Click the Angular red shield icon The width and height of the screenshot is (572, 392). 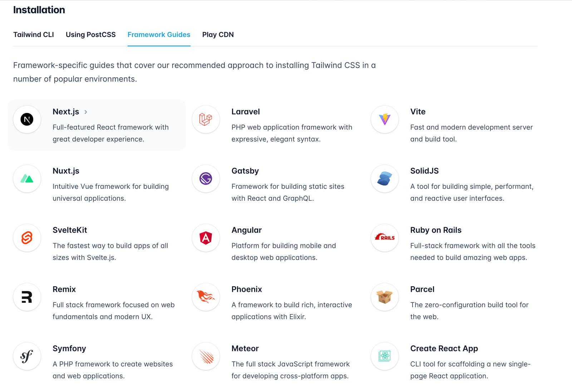click(x=206, y=238)
